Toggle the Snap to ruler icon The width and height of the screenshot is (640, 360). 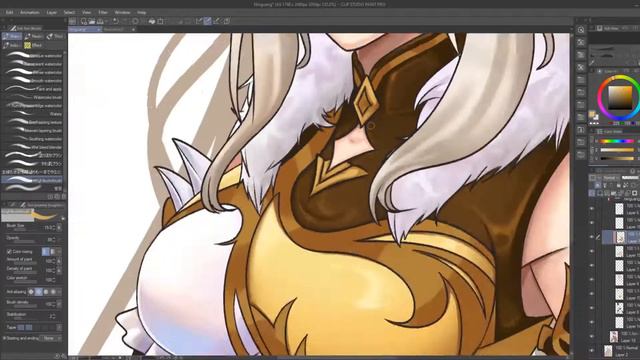pos(199,21)
